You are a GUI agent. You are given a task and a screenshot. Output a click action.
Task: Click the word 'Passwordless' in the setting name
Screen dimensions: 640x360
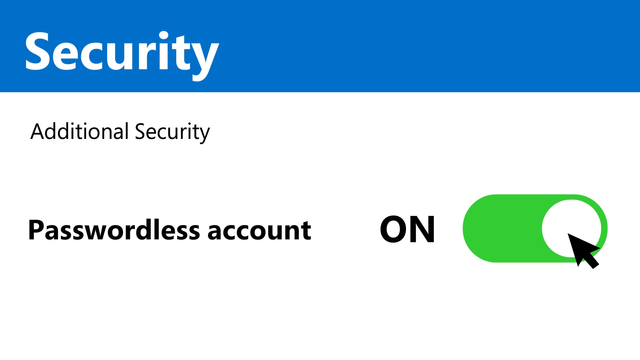[114, 230]
